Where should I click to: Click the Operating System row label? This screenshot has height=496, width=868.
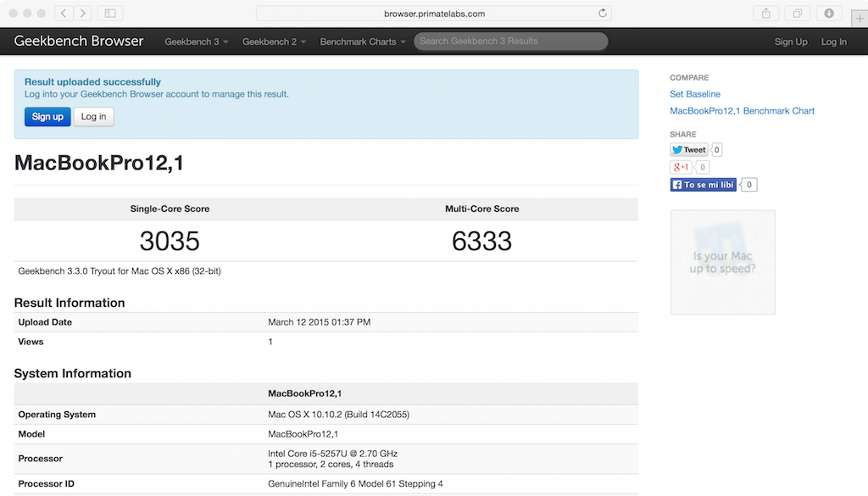(x=57, y=415)
